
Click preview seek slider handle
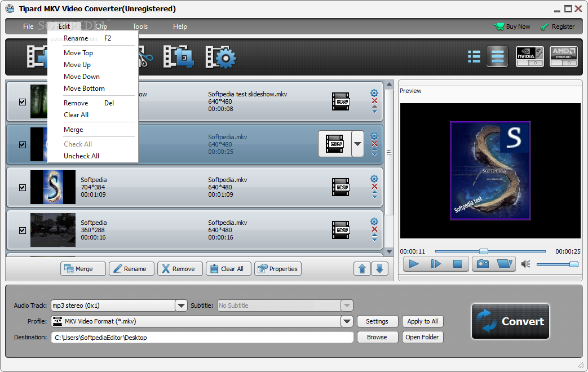pyautogui.click(x=484, y=251)
